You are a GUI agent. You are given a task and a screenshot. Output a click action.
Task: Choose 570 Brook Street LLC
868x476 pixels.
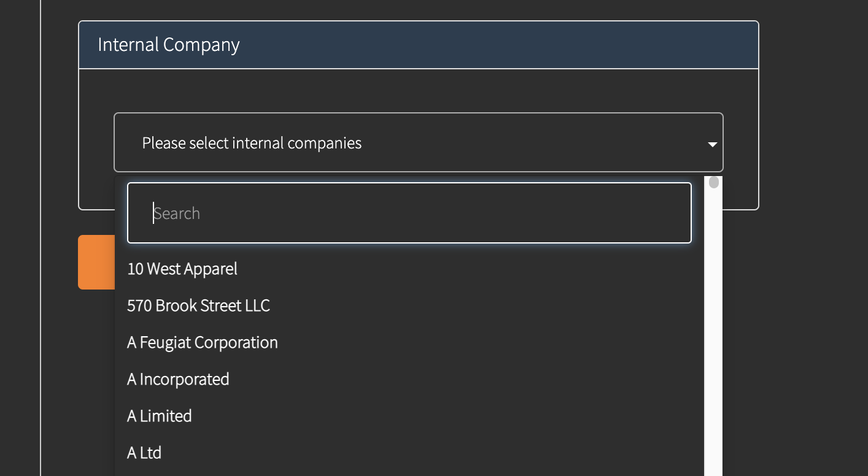coord(198,305)
